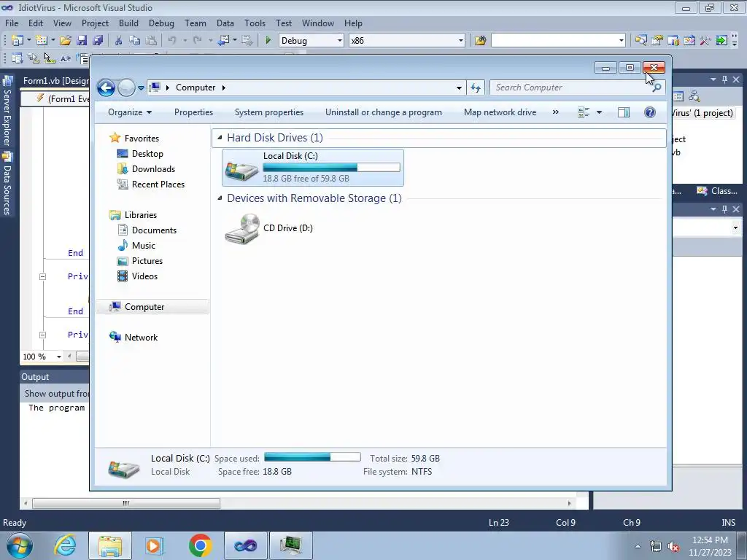Click Network in navigation pane

pos(133,338)
